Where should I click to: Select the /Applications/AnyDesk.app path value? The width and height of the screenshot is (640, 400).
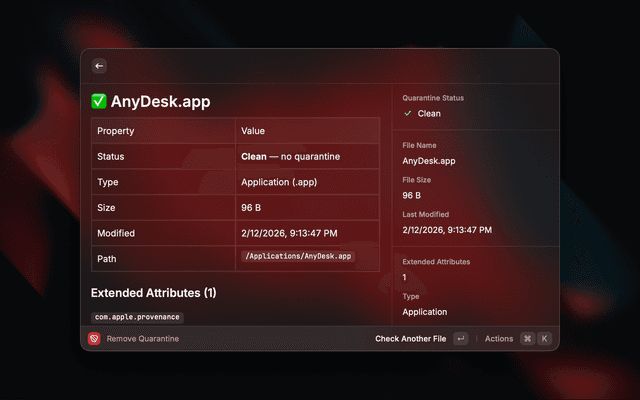coord(297,257)
